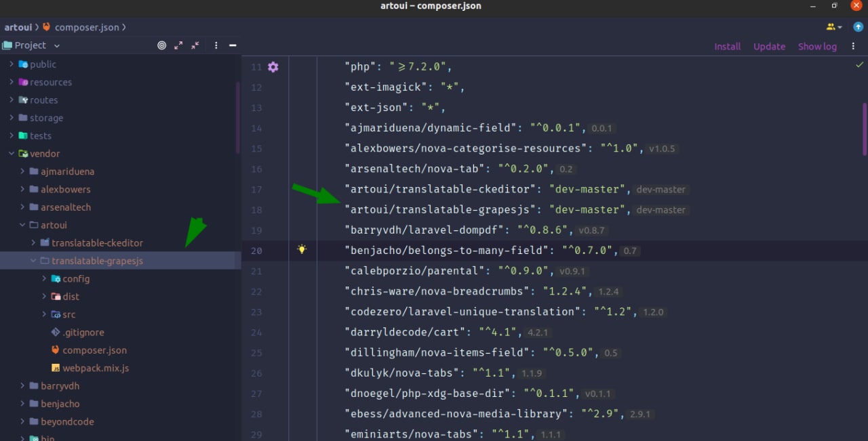Click artoui in the breadcrumb
868x441 pixels.
(18, 27)
